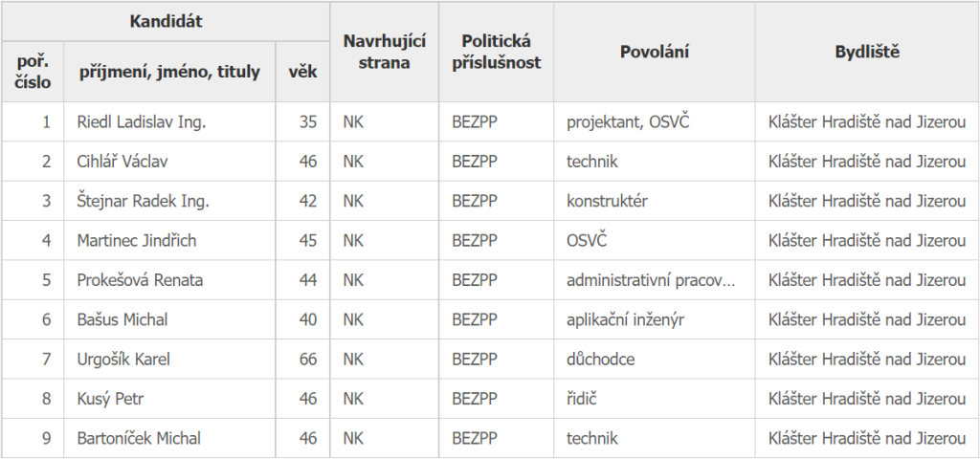This screenshot has height=459, width=980.
Task: Select candidate name Riedl Ladislav Ing.
Action: [x=142, y=122]
